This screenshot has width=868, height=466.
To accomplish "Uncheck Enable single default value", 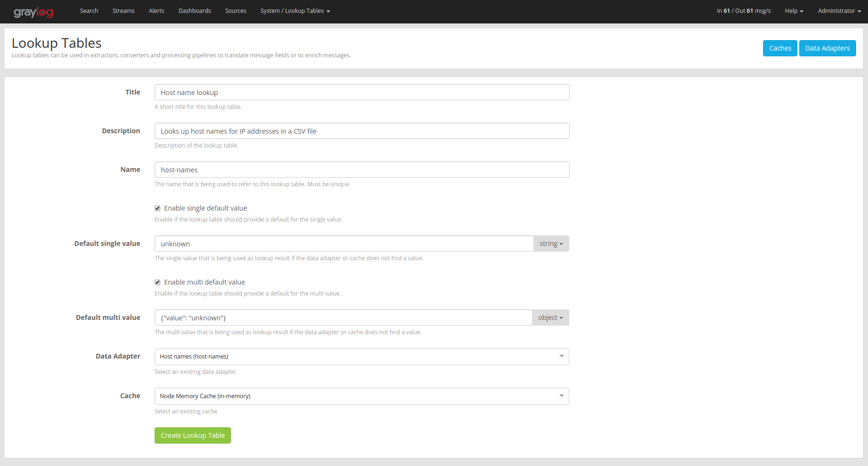I will click(x=157, y=208).
